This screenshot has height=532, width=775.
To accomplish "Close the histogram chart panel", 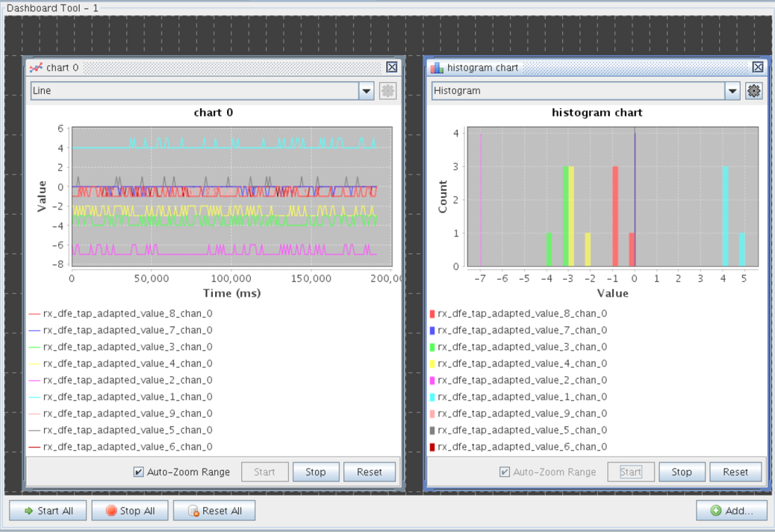I will [x=758, y=67].
